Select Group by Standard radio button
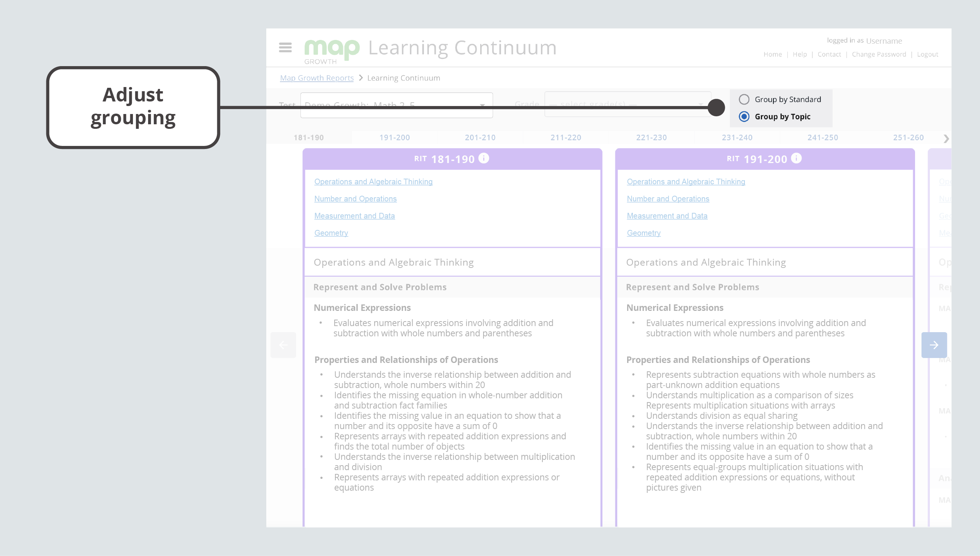980x556 pixels. pyautogui.click(x=744, y=99)
